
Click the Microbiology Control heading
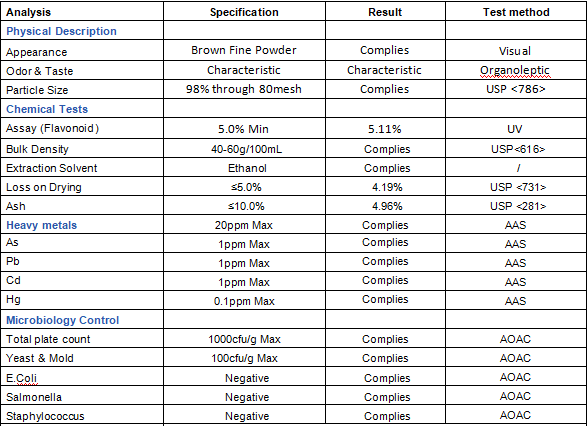[63, 320]
